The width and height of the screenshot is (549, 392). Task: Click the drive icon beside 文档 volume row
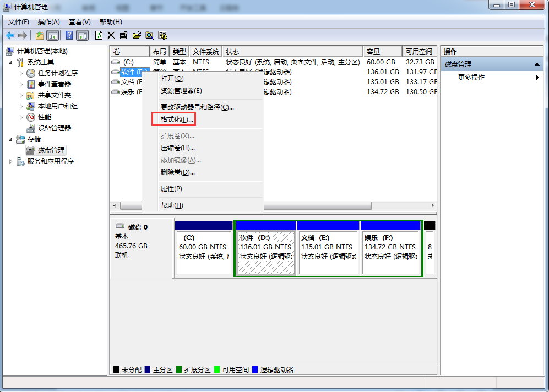click(x=116, y=82)
